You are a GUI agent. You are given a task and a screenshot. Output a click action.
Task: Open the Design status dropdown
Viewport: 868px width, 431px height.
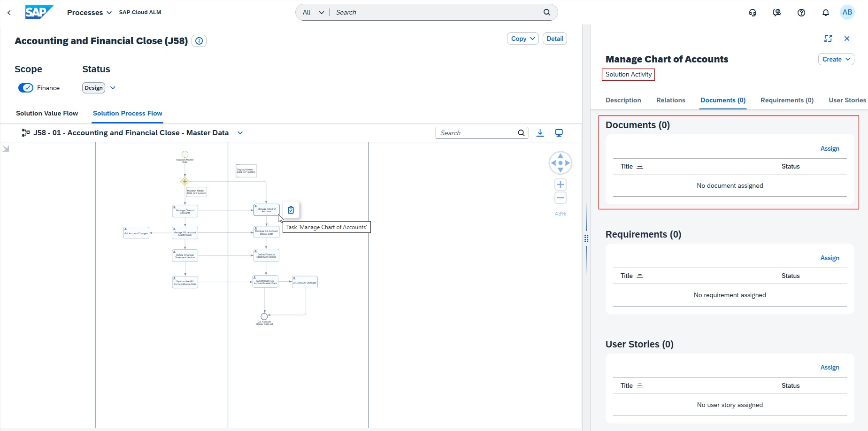tap(113, 88)
